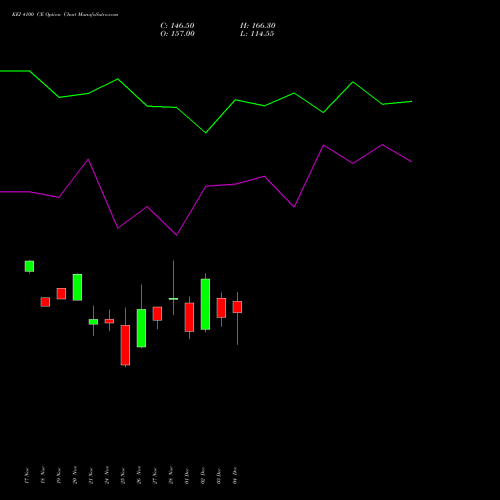Screen dimensions: 500x500
Task: Click the 20 Nov date label
Action: (x=75, y=475)
